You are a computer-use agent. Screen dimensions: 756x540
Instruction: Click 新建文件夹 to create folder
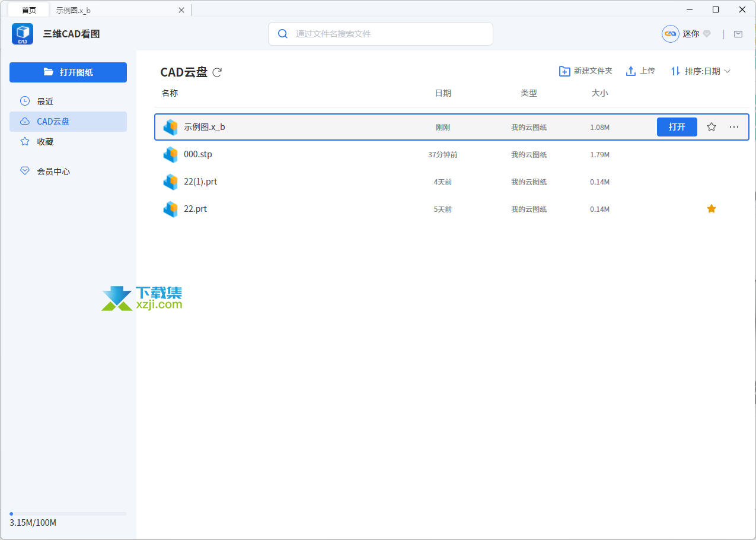pos(586,71)
